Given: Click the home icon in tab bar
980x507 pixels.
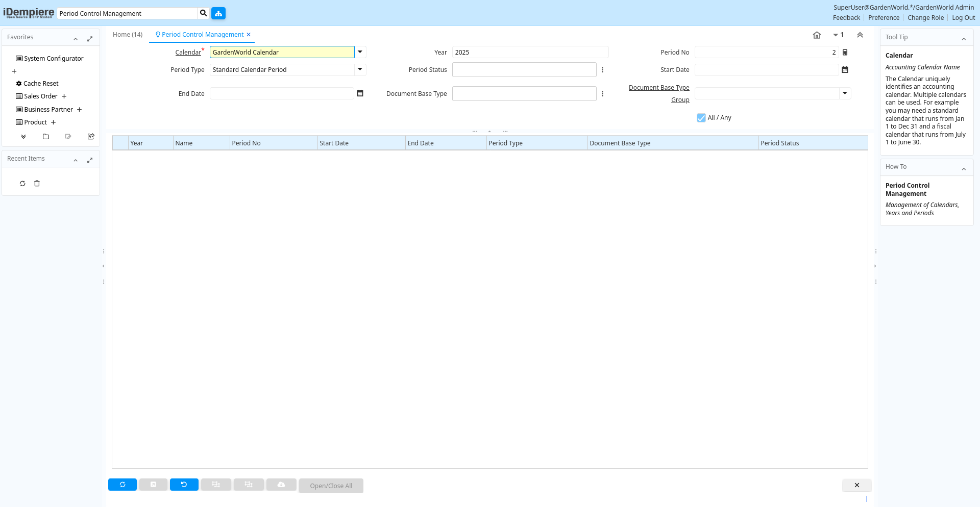Looking at the screenshot, I should [x=817, y=35].
